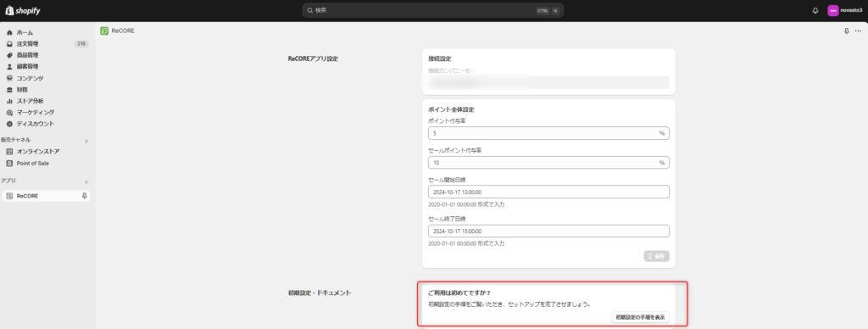Click the 接続カンパニーID field
Viewport: 868px width, 329px height.
(548, 82)
